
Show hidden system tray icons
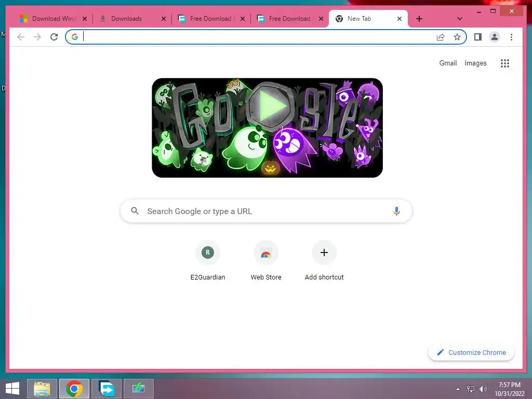tap(458, 389)
